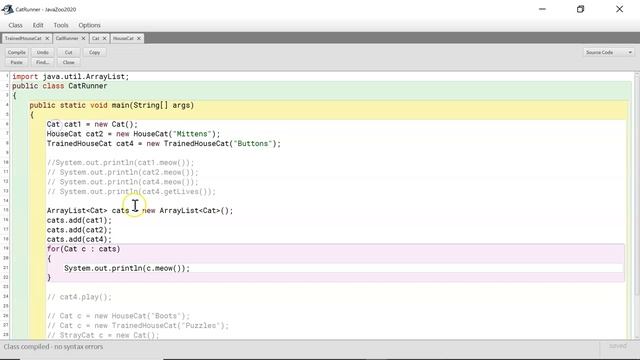Click the commented 'cat4.play();' line
The height and width of the screenshot is (360, 640).
tap(79, 297)
